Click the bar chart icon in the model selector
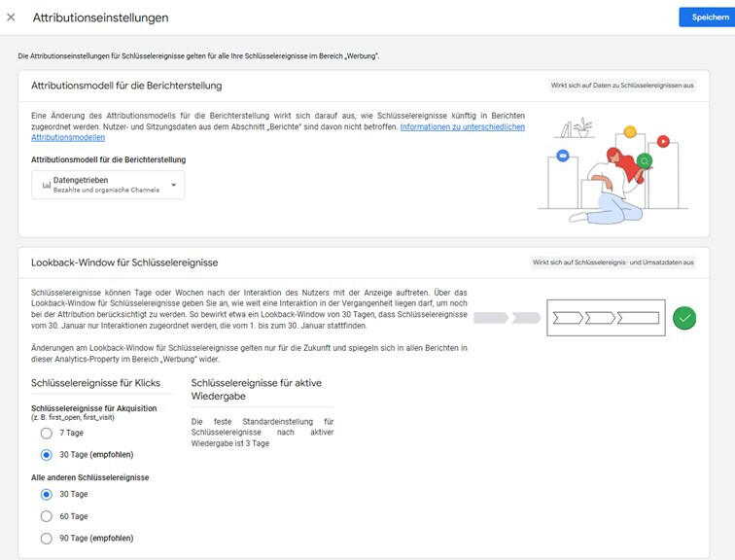The height and width of the screenshot is (560, 735). click(x=46, y=185)
